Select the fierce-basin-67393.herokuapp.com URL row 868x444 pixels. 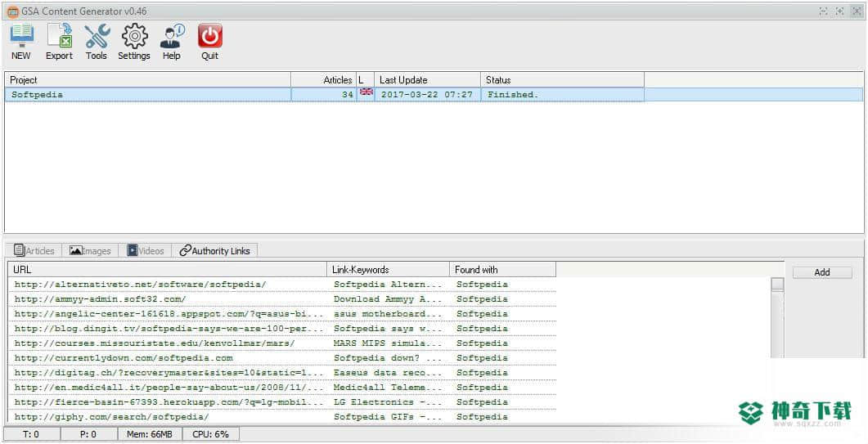[282, 402]
